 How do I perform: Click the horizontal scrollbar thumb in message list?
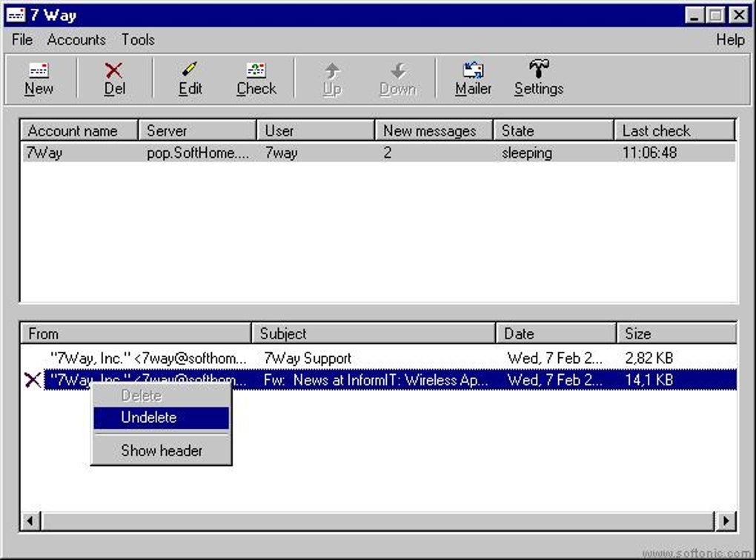[x=378, y=521]
